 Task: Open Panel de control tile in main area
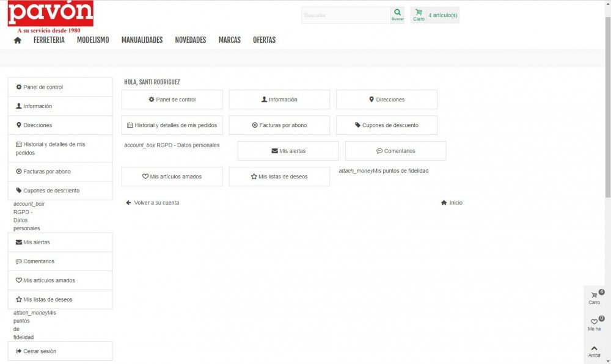pos(172,100)
